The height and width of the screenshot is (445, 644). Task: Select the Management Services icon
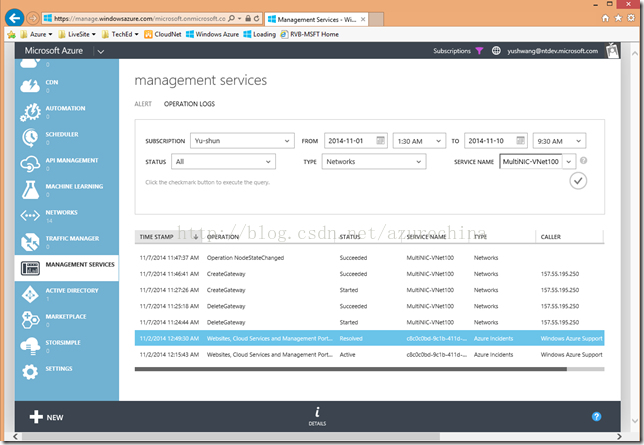pyautogui.click(x=30, y=268)
